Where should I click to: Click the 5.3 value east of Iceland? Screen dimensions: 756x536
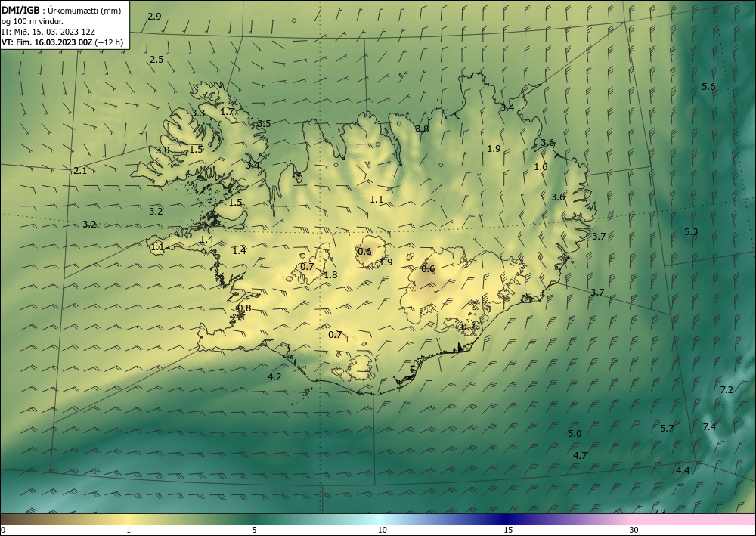(x=691, y=232)
